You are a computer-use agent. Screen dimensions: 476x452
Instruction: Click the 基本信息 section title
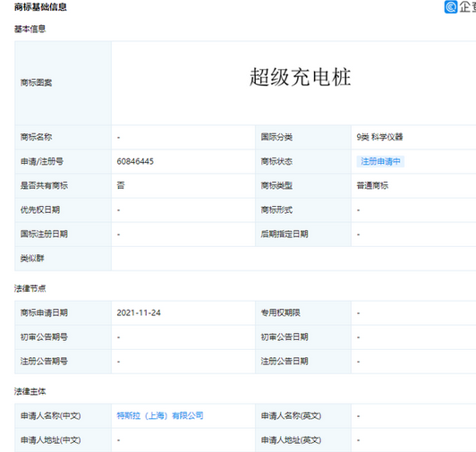click(x=30, y=29)
